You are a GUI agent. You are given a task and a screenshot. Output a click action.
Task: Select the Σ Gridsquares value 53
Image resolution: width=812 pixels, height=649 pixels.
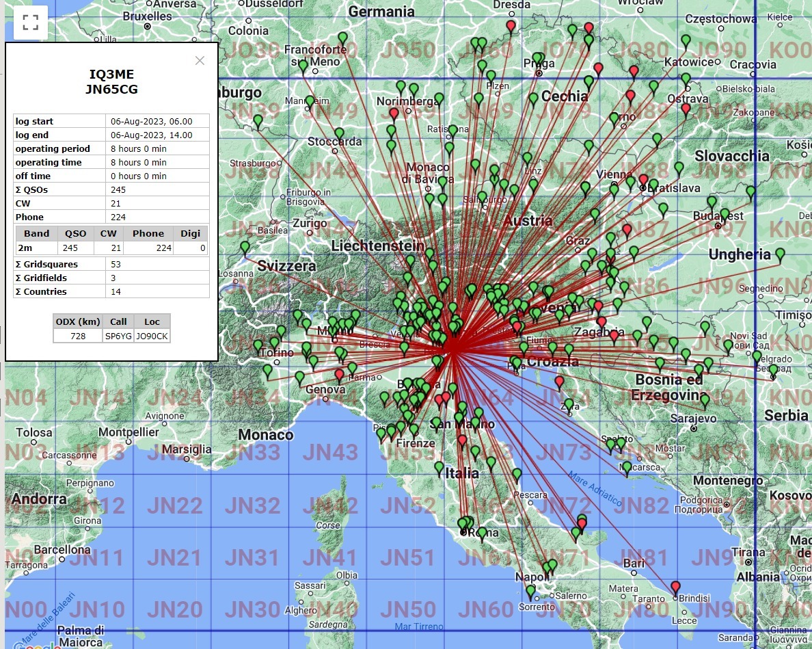coord(116,264)
